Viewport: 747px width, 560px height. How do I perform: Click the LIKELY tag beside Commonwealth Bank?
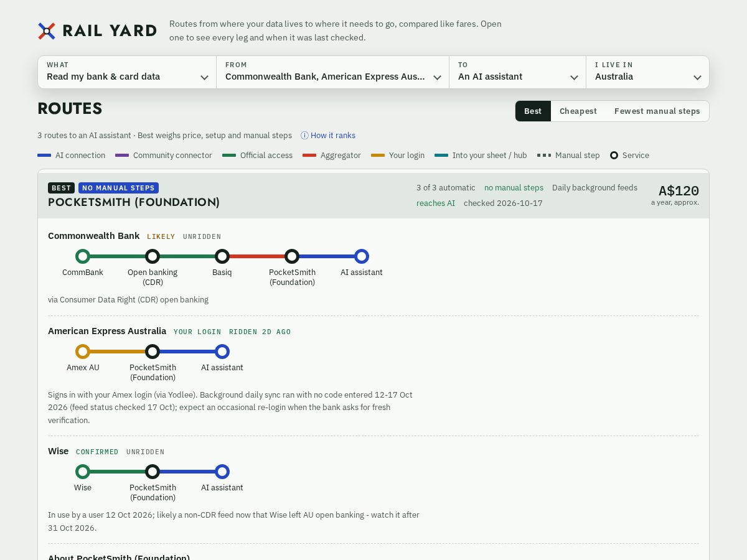click(x=161, y=236)
